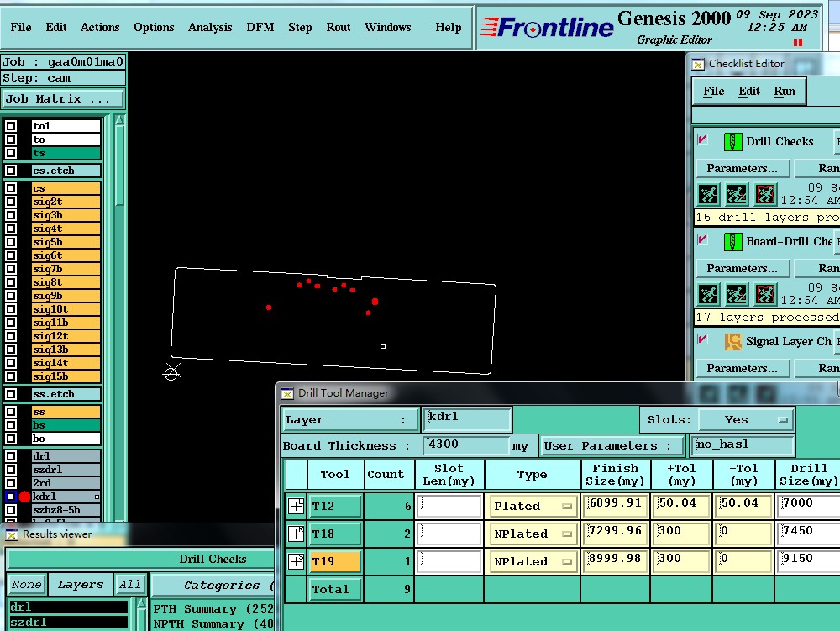The height and width of the screenshot is (631, 840).
Task: Click the Checklist Editor window icon
Action: point(697,65)
